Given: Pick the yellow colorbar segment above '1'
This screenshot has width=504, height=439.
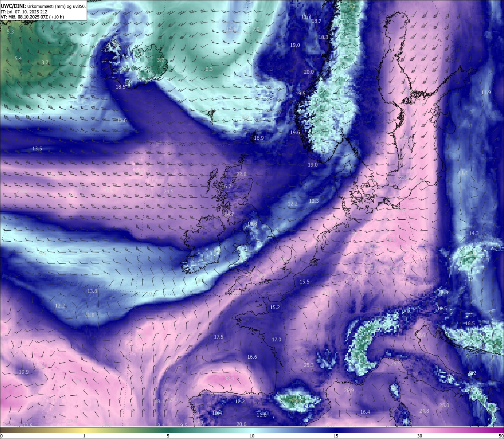Looking at the screenshot, I should click(84, 430).
